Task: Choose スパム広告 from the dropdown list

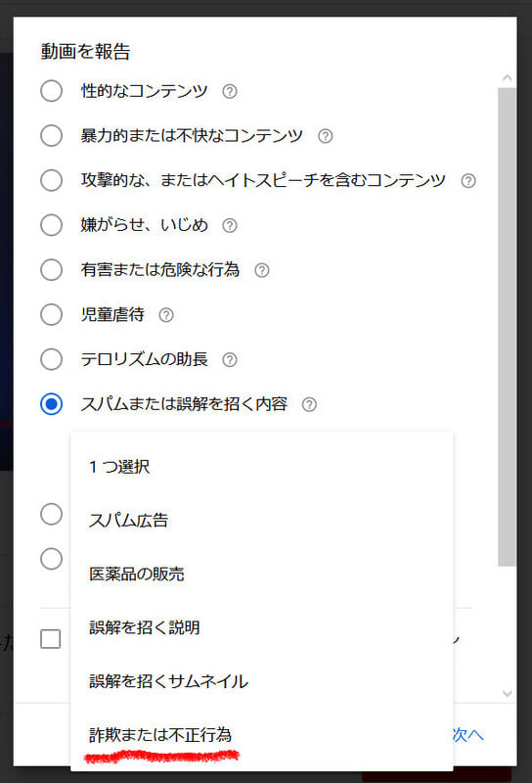Action: 262,521
